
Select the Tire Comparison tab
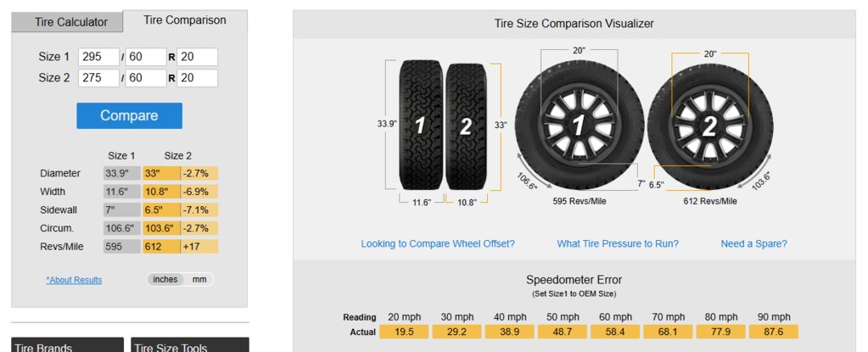coord(185,20)
